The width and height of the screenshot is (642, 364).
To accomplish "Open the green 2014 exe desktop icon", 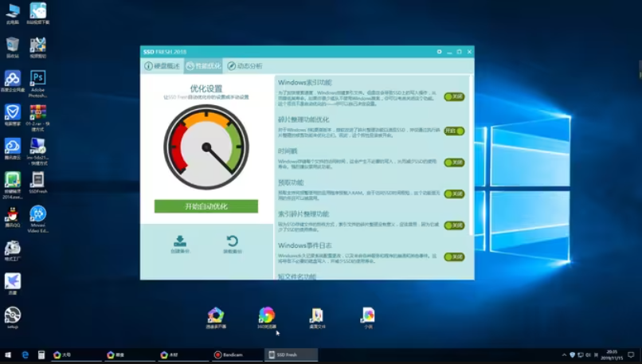I will click(12, 185).
